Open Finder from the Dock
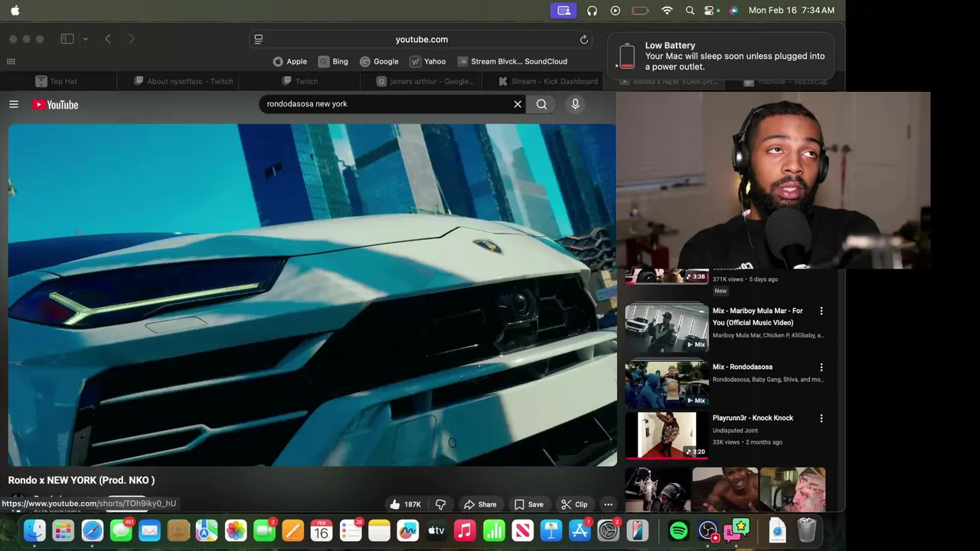Screen dimensions: 980x551 point(34,530)
